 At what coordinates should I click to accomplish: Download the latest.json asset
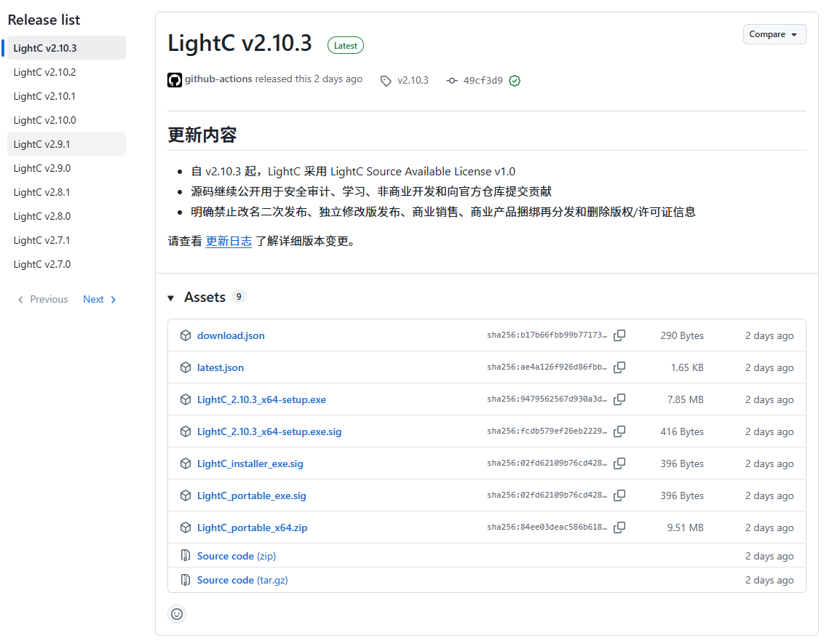(220, 368)
